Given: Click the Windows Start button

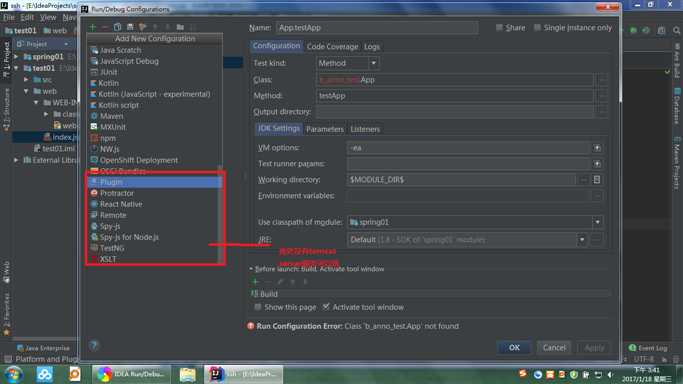Looking at the screenshot, I should click(14, 374).
